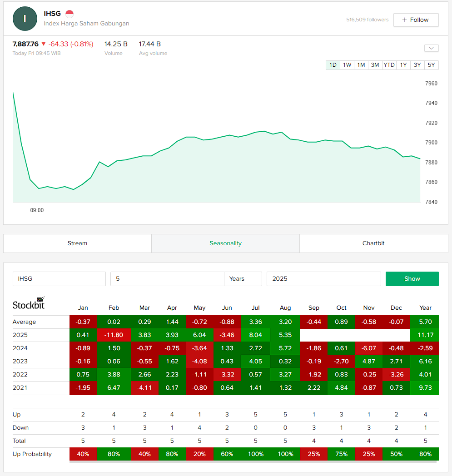Switch chart range to 1M
Image resolution: width=452 pixels, height=476 pixels.
pyautogui.click(x=361, y=65)
